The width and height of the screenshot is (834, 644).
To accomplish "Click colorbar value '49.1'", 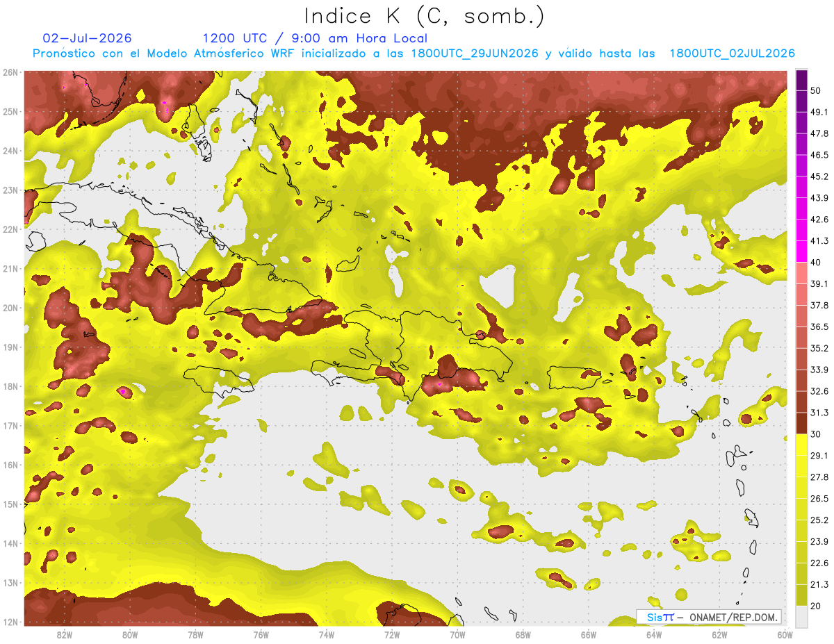I will pyautogui.click(x=819, y=111).
